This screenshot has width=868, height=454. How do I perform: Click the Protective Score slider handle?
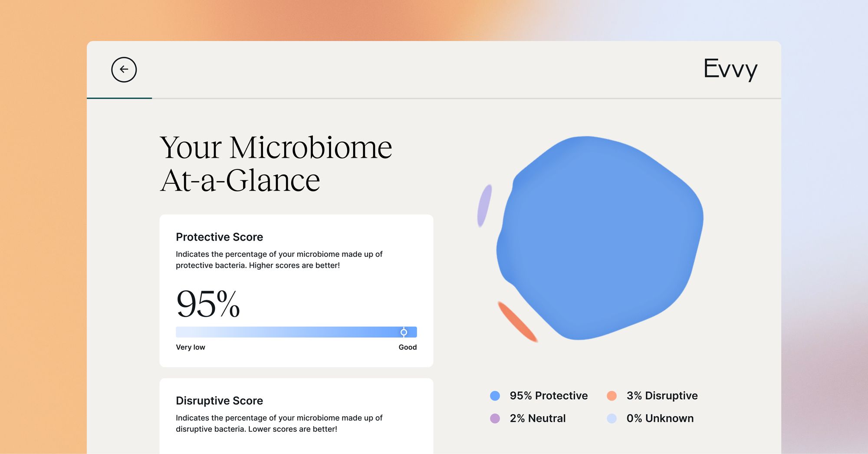(404, 332)
